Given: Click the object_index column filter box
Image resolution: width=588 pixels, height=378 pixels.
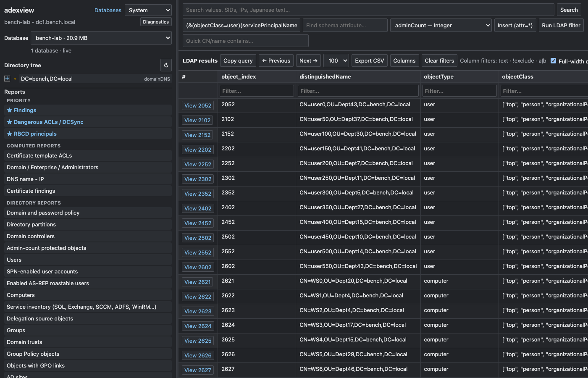Looking at the screenshot, I should (257, 91).
